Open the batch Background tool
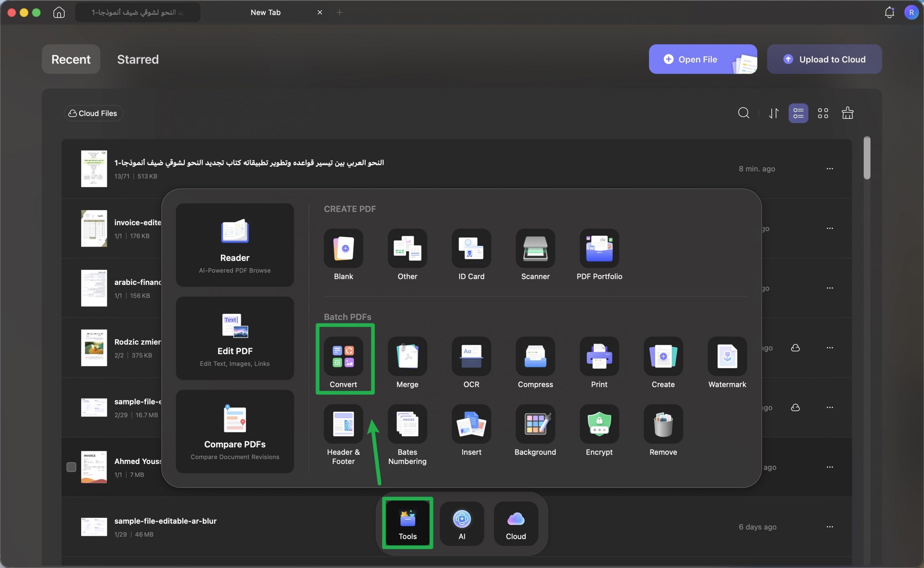The height and width of the screenshot is (568, 924). (x=535, y=430)
